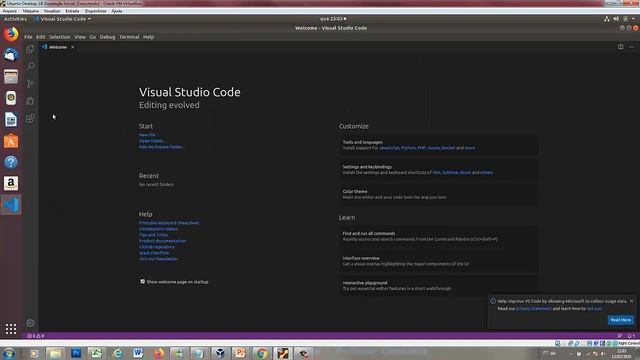The image size is (640, 360).
Task: Uncheck Show welcome page on startup
Action: click(x=142, y=281)
